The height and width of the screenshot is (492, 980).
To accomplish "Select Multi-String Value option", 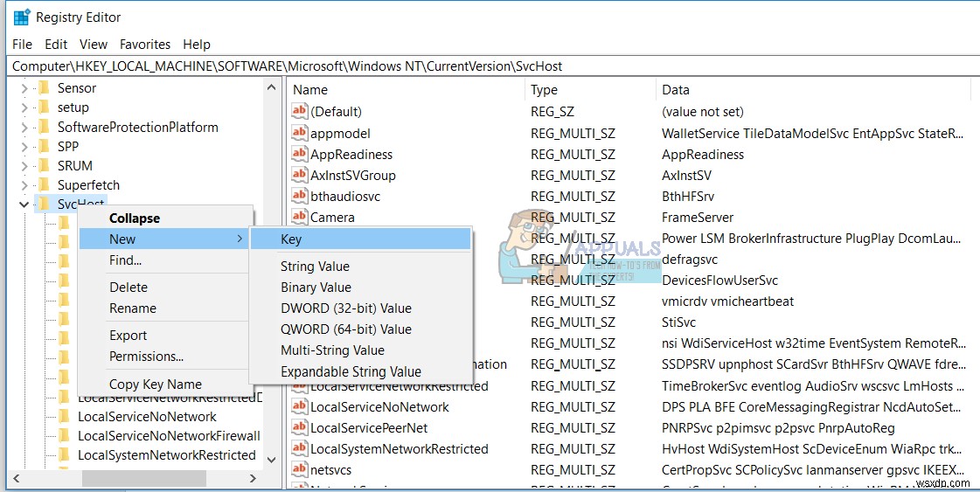I will 361,350.
